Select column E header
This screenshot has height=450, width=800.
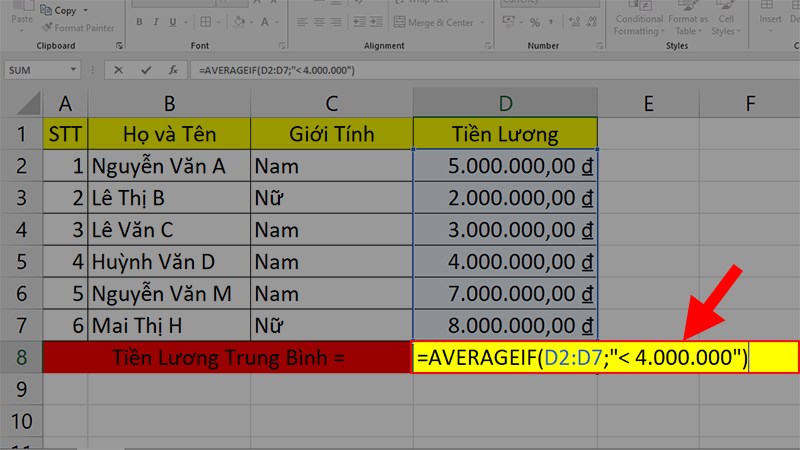tap(648, 104)
